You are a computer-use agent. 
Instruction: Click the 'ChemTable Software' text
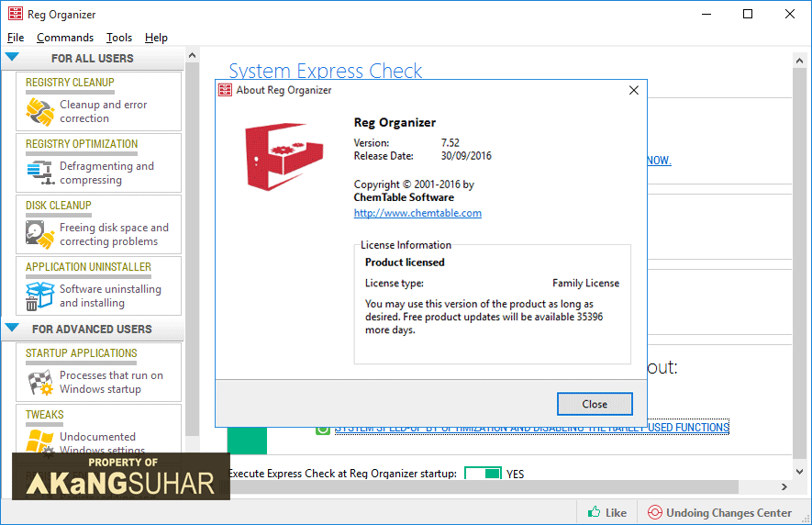click(404, 197)
